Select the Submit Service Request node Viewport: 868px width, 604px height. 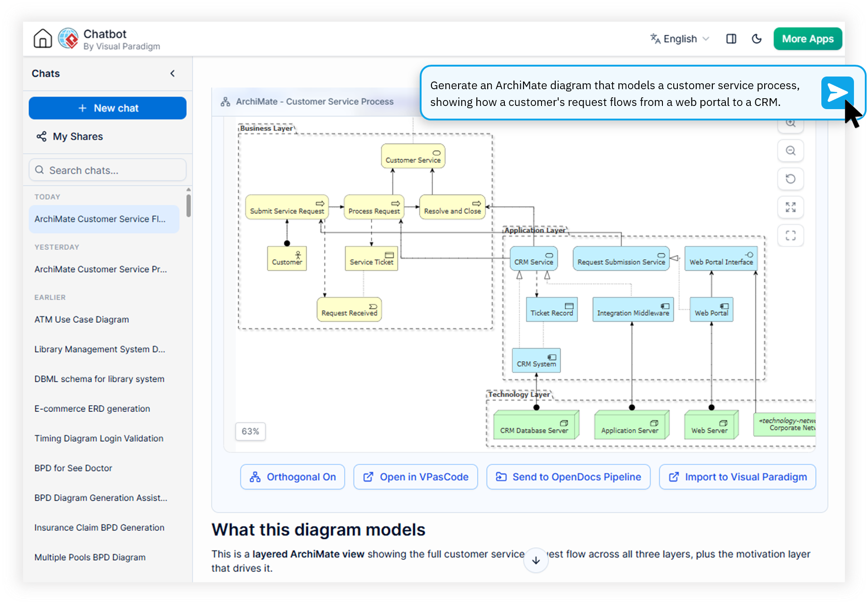tap(287, 207)
